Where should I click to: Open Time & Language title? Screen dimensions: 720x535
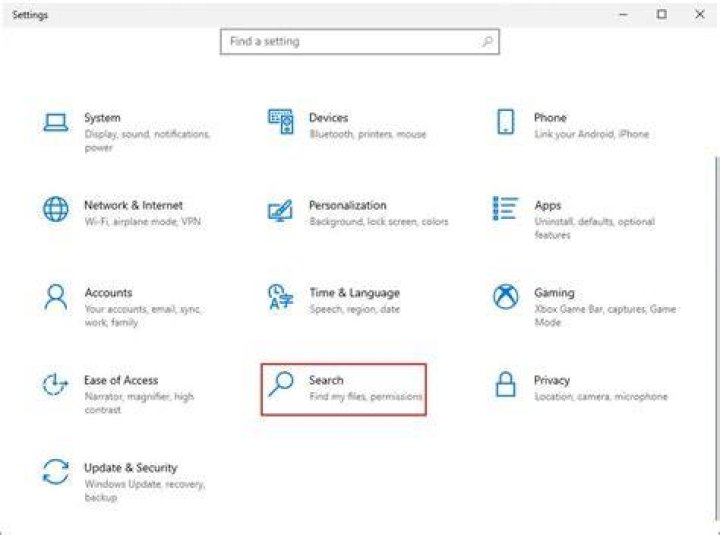pyautogui.click(x=354, y=293)
